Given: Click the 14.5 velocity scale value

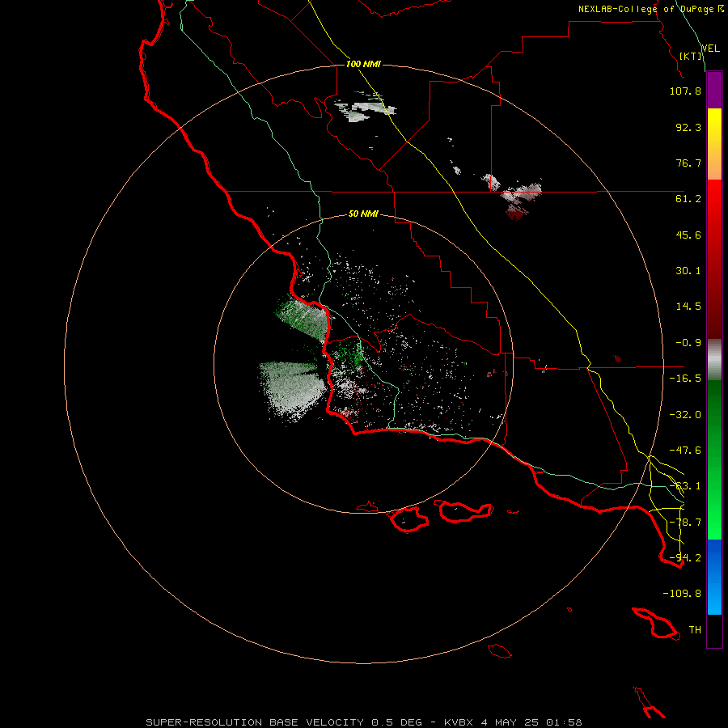Looking at the screenshot, I should click(x=688, y=307).
